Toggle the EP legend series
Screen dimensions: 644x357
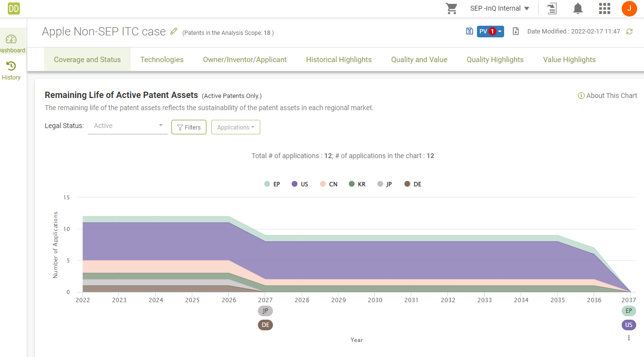[x=272, y=184]
